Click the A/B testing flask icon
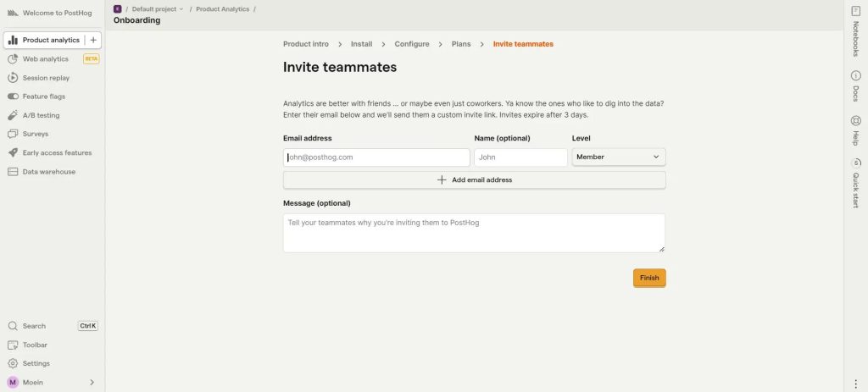The image size is (868, 392). point(13,115)
